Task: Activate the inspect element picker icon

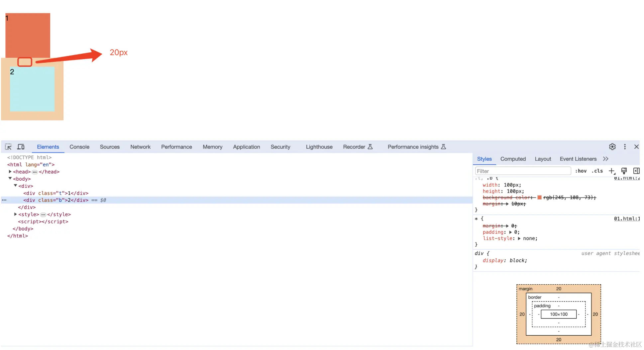Action: 8,147
